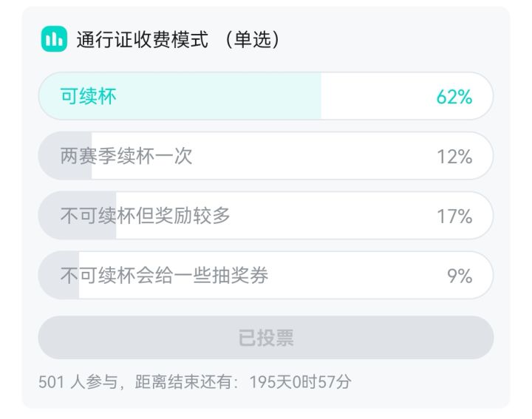Screen dimensions: 532x419
Task: Pick the 不可续杯但奖励较多 option
Action: 145,216
